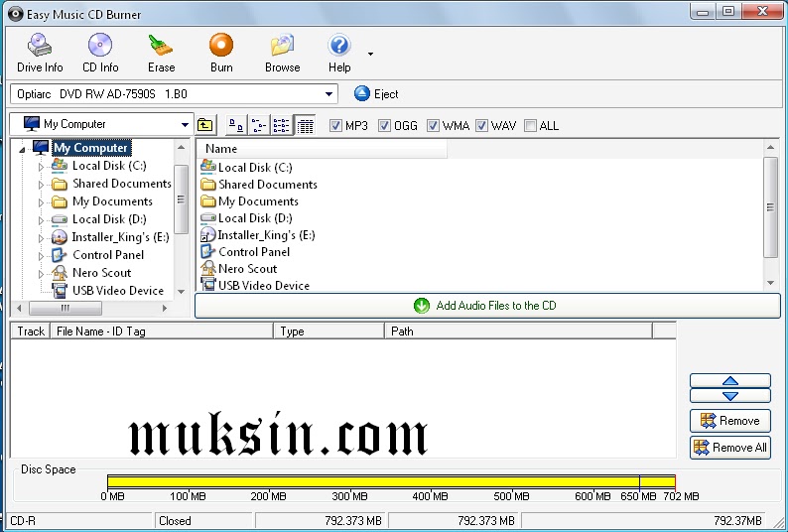
Task: Click file list scroll up arrow
Action: (x=770, y=147)
